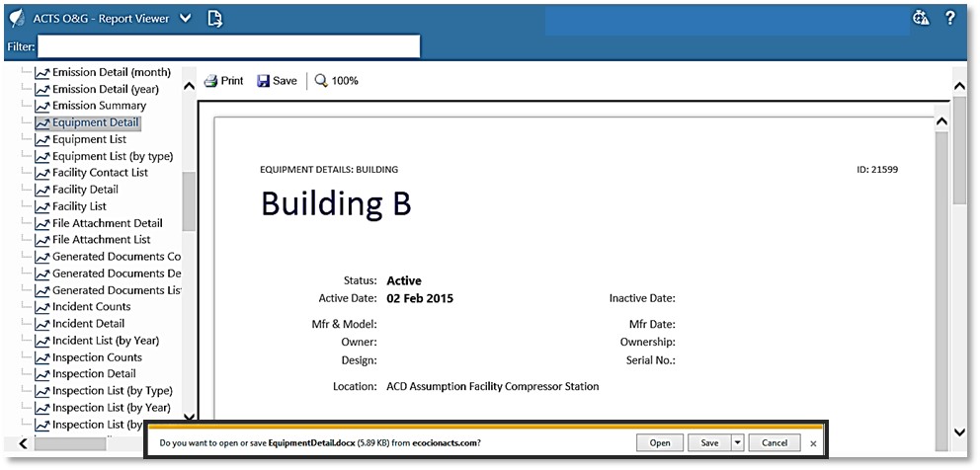Open the Incident List (by Year) report

[106, 340]
